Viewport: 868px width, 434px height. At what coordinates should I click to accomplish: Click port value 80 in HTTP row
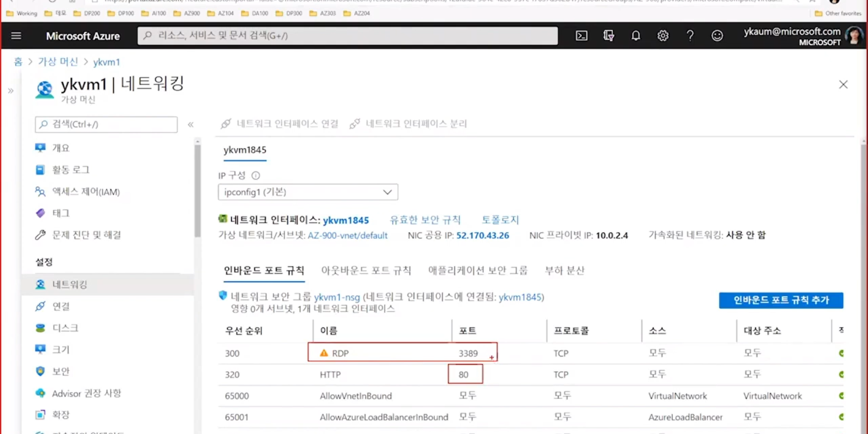(463, 374)
